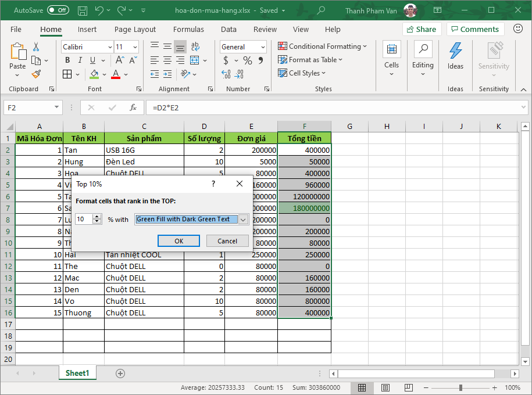Viewport: 532px width, 395px height.
Task: Click the Undo arrow icon
Action: pos(99,10)
